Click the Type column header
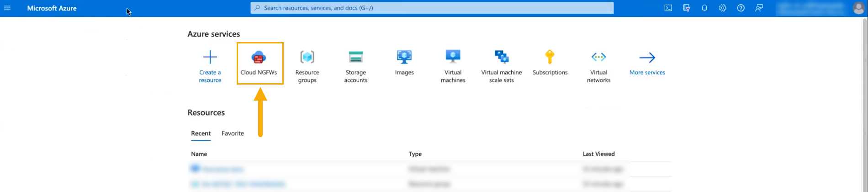The height and width of the screenshot is (192, 868). 415,154
